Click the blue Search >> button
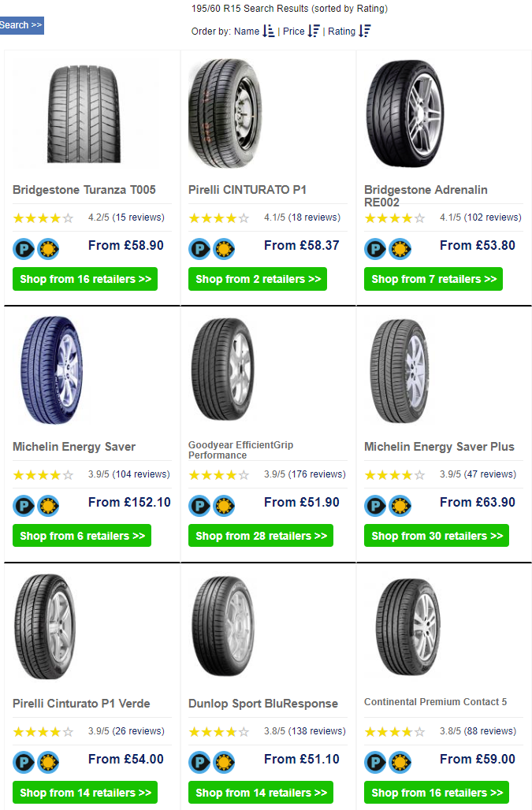 pyautogui.click(x=21, y=25)
